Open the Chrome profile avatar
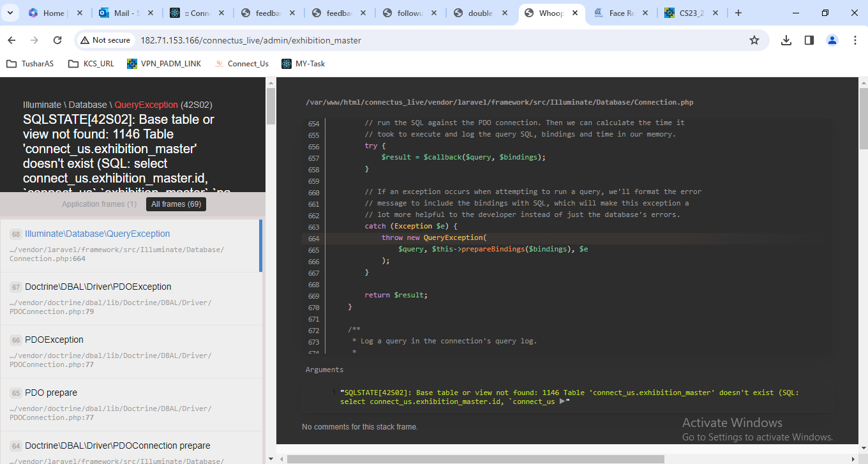Screen dimensions: 868x464 click(x=832, y=40)
